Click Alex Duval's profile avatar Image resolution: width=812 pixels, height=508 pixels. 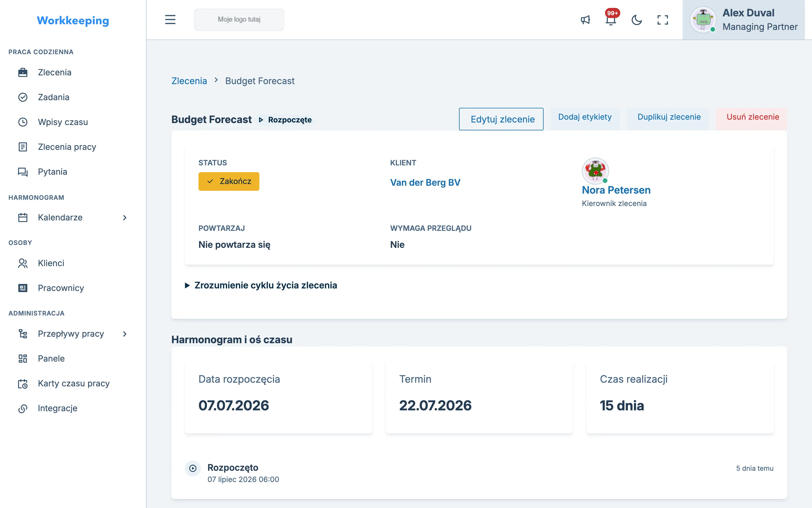point(703,19)
